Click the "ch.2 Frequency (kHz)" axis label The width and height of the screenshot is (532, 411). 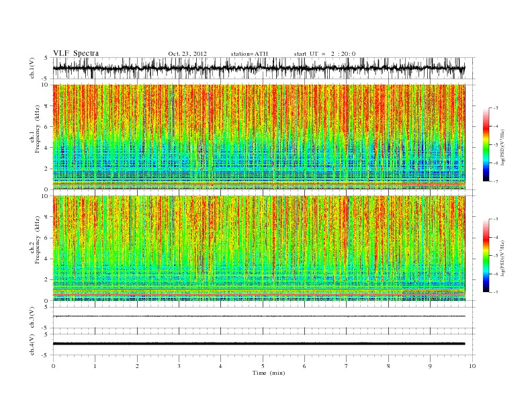(x=35, y=240)
